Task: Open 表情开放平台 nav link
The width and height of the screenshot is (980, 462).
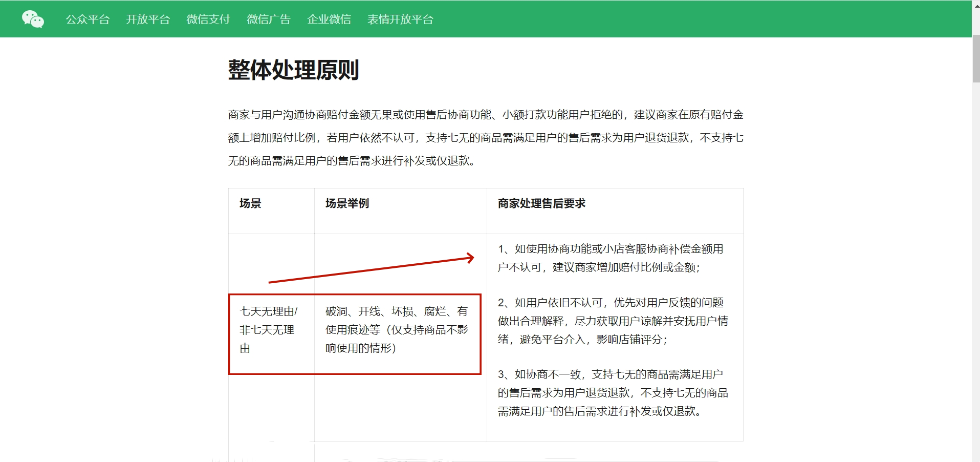Action: pyautogui.click(x=400, y=19)
